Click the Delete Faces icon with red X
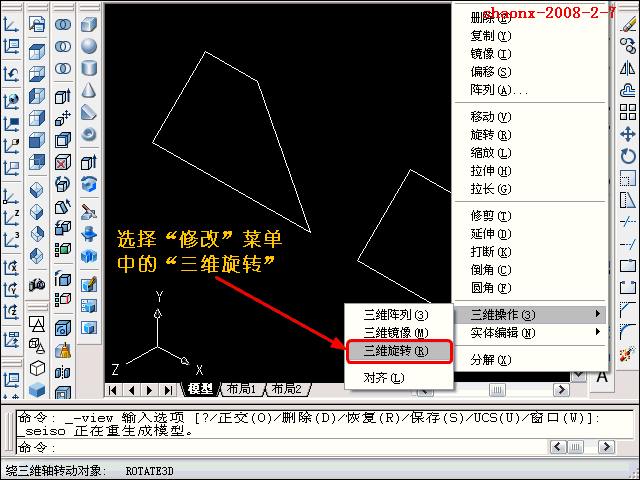Screen dimensions: 640x480 [x=63, y=163]
